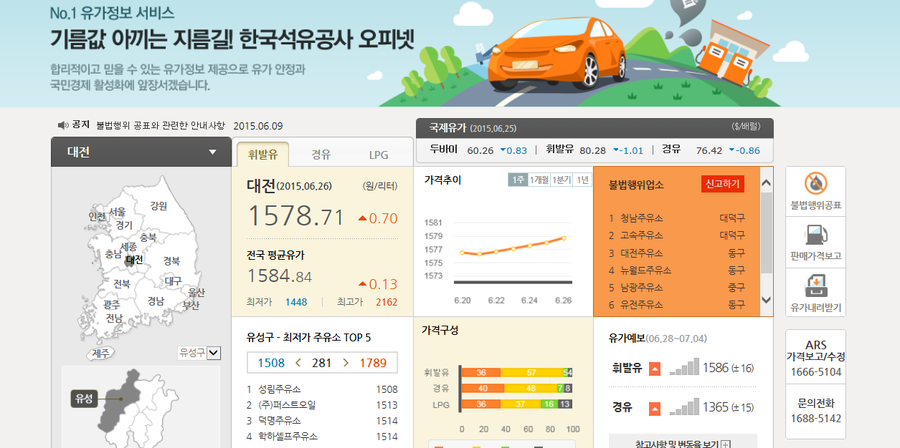Select 전남 on the Korea map
Screen dimensions: 900x448
[x=114, y=318]
